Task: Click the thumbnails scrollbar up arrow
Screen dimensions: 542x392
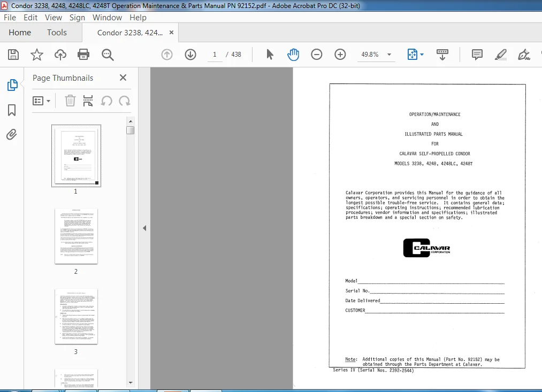Action: 131,121
